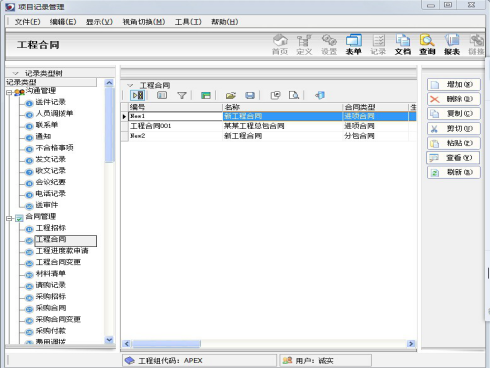Open the 工具(T) menu
491x369 pixels.
[x=188, y=22]
